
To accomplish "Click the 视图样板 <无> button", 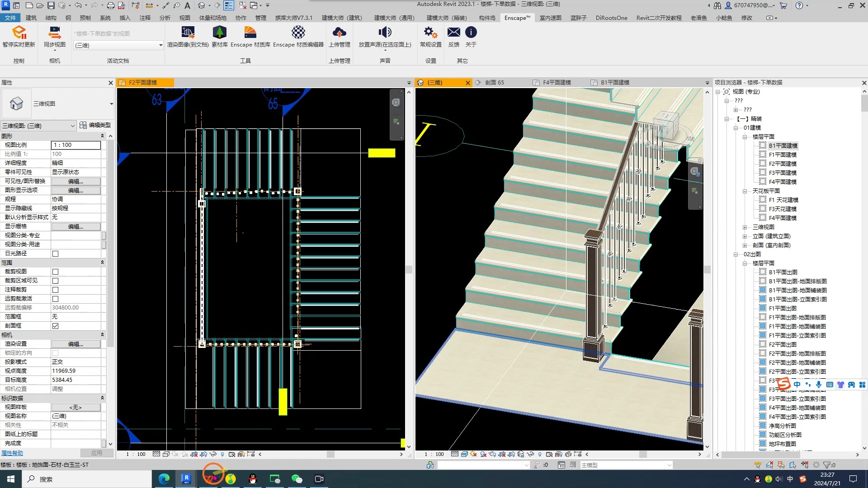I will (75, 407).
